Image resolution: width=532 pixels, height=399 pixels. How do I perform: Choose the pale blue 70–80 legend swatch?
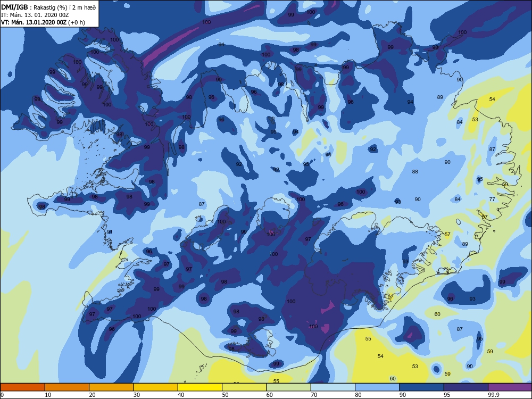pyautogui.click(x=333, y=387)
